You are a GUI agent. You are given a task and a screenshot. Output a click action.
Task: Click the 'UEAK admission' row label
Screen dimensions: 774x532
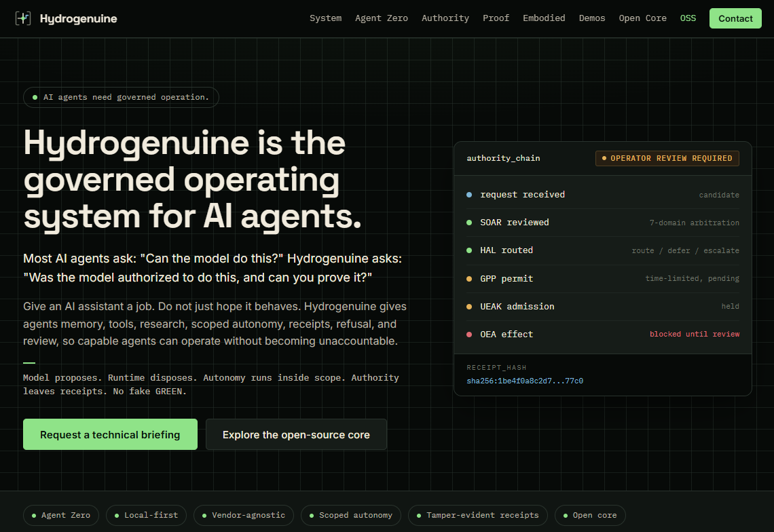click(517, 307)
